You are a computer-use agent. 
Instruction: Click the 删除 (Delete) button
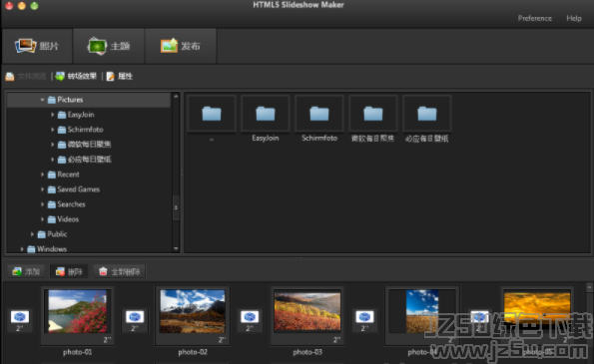coord(69,271)
